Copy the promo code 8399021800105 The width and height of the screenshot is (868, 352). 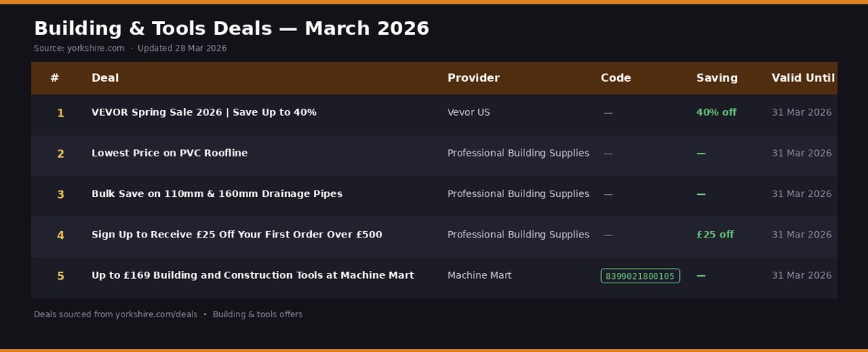click(640, 276)
